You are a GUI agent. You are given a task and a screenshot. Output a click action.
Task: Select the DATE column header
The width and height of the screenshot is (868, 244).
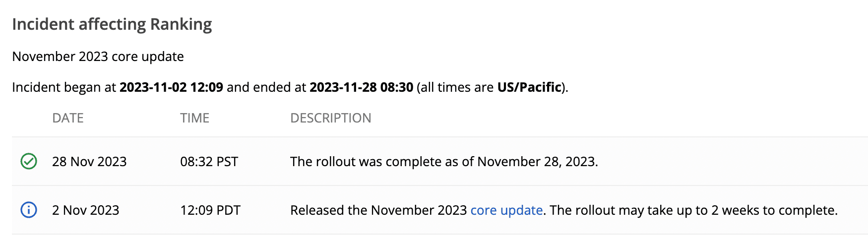[x=68, y=118]
